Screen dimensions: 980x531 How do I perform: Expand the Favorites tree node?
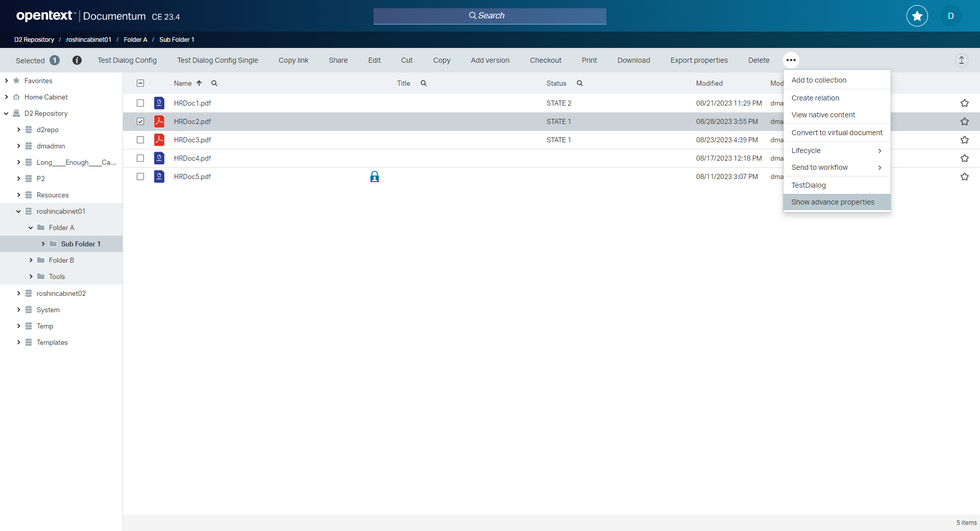[6, 81]
